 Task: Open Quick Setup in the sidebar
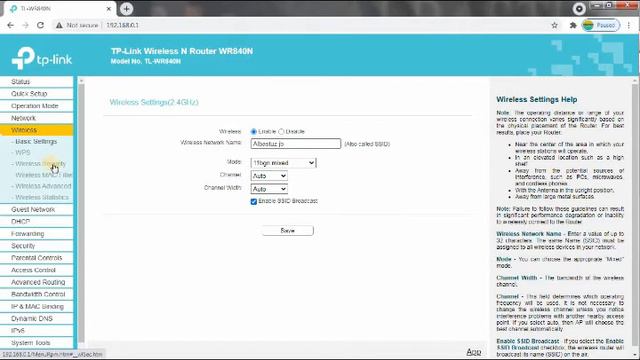(37, 93)
